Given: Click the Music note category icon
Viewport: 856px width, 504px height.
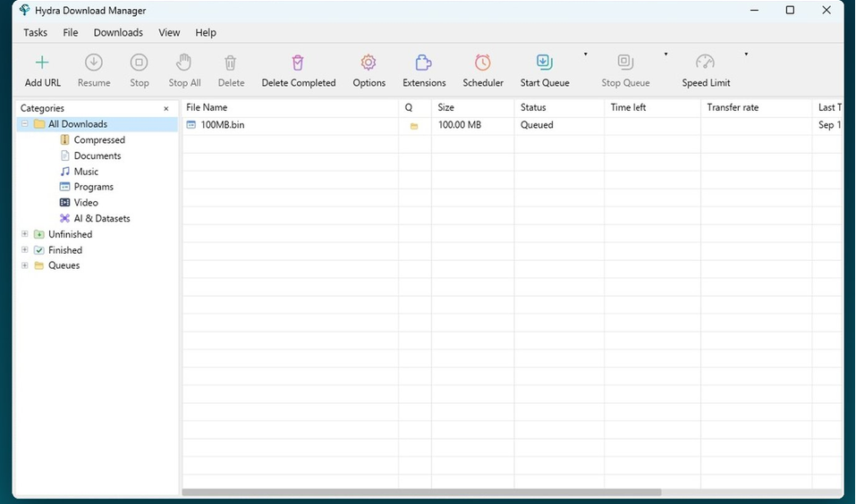Looking at the screenshot, I should click(64, 172).
